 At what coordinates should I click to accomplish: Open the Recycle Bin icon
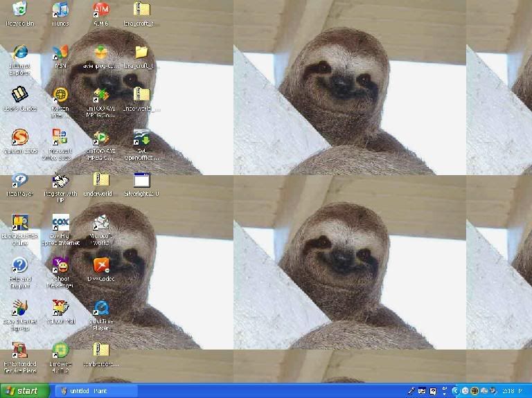click(x=20, y=10)
